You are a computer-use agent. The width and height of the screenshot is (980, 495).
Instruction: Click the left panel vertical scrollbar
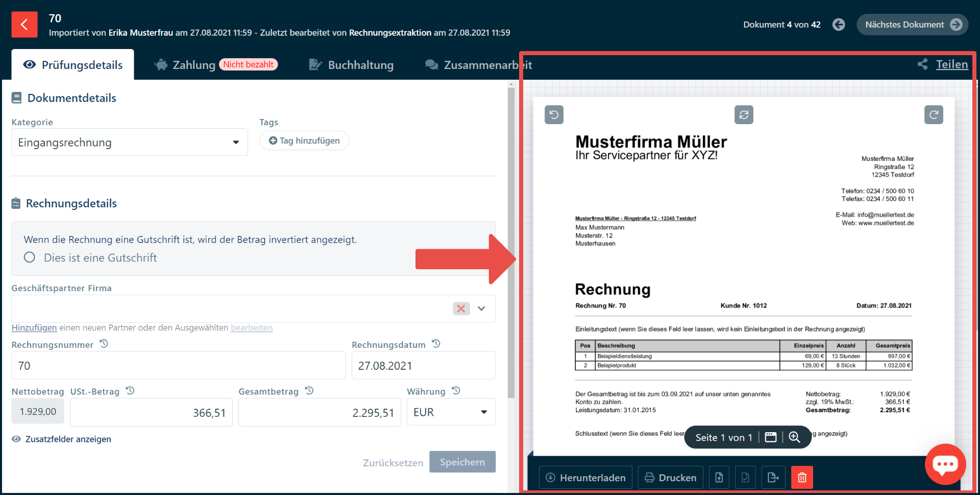pyautogui.click(x=511, y=245)
